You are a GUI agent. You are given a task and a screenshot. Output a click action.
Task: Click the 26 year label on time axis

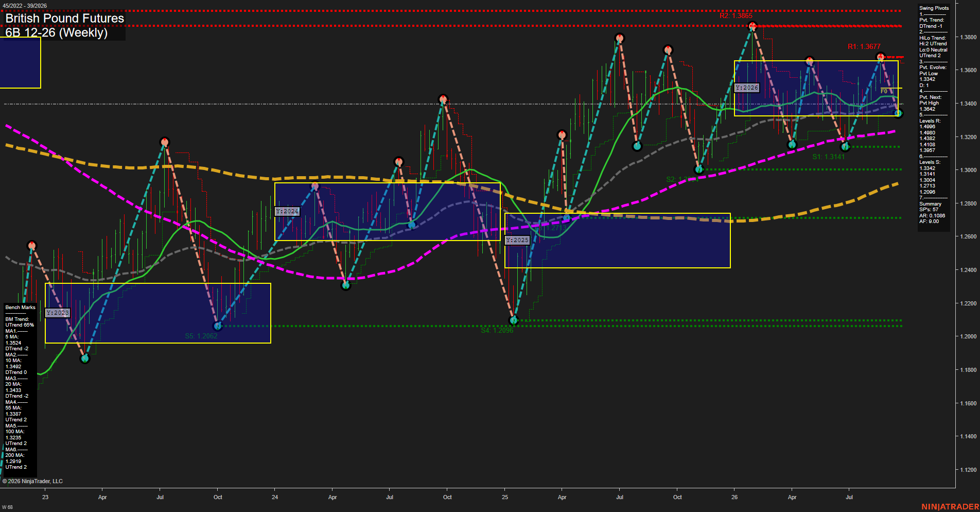coord(734,497)
